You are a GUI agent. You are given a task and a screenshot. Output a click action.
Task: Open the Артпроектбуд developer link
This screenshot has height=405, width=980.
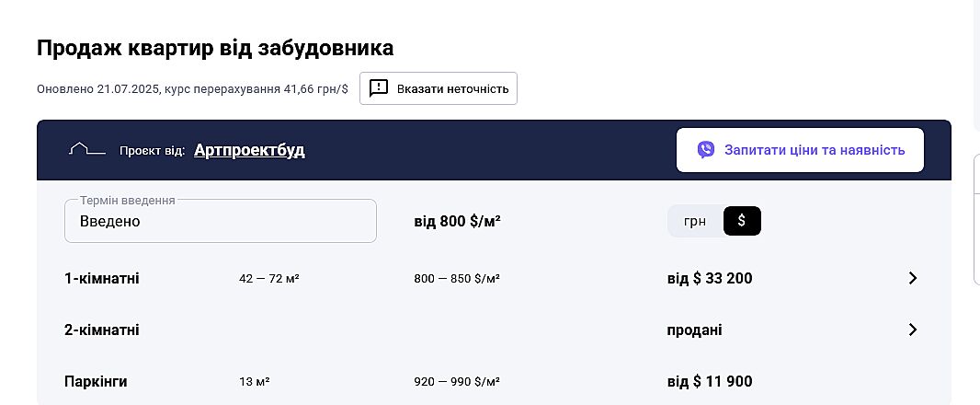[x=249, y=150]
